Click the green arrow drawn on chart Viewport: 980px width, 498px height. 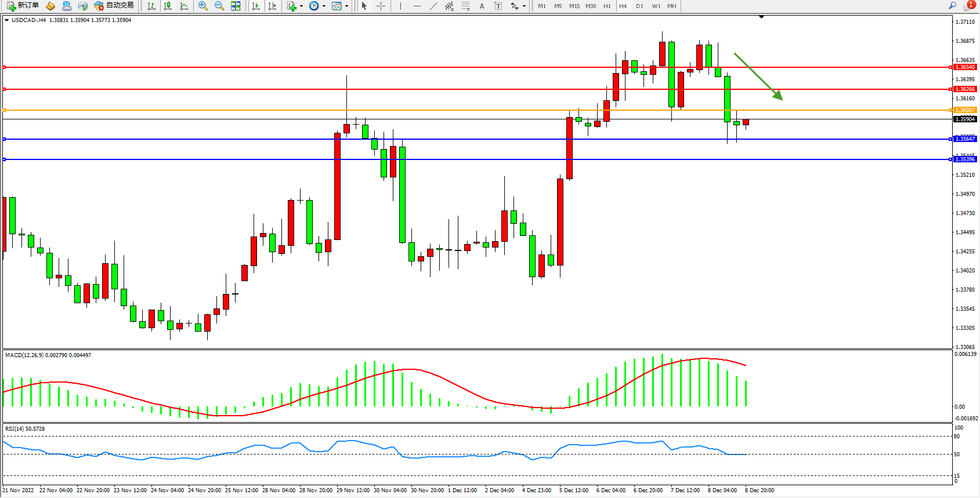pyautogui.click(x=758, y=77)
